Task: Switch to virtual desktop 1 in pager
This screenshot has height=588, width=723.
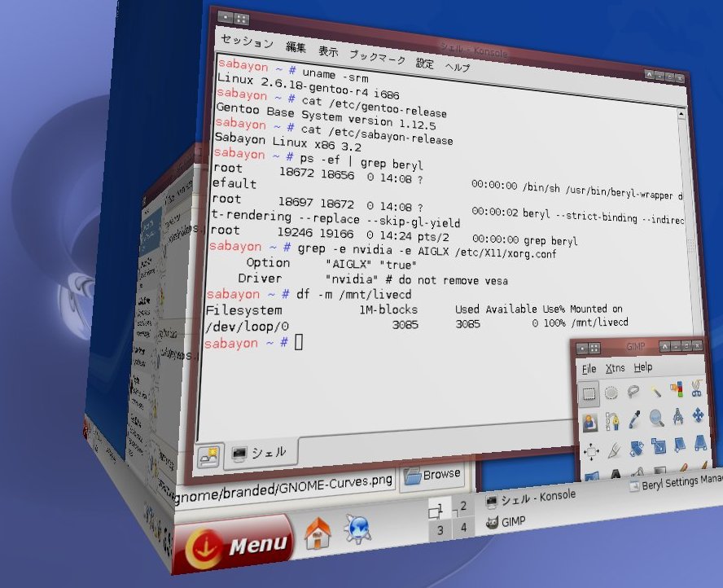Action: pos(438,510)
